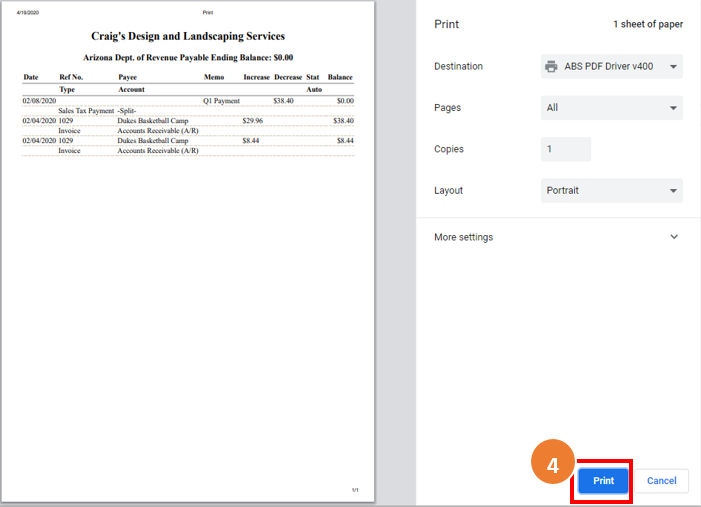The image size is (701, 507).
Task: Click the Copies number field
Action: tap(566, 149)
